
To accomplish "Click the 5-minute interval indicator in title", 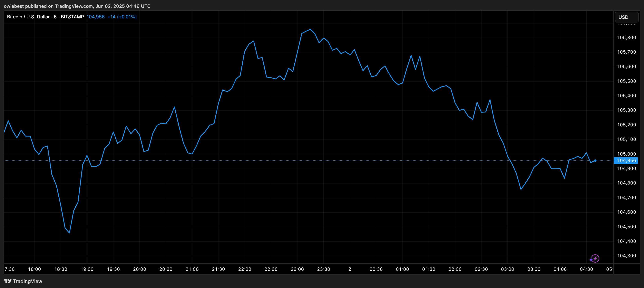I will [55, 17].
